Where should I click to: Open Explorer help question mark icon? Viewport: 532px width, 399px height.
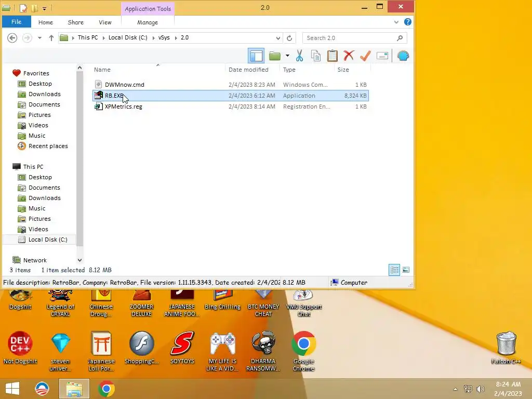pos(408,22)
